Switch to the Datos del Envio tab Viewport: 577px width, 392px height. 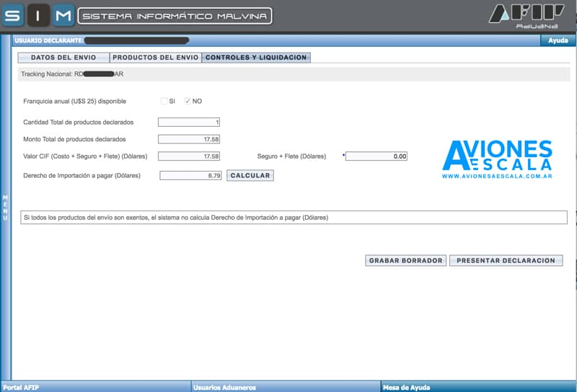pos(63,58)
